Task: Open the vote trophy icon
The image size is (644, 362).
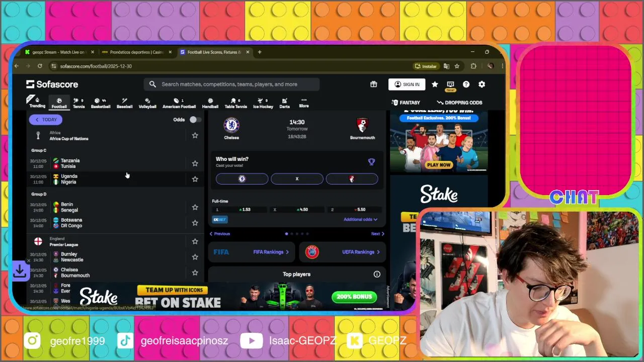Action: click(x=371, y=162)
